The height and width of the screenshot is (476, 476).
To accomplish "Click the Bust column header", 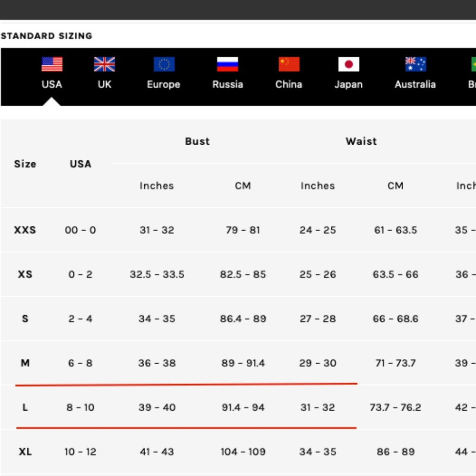I will 197,141.
